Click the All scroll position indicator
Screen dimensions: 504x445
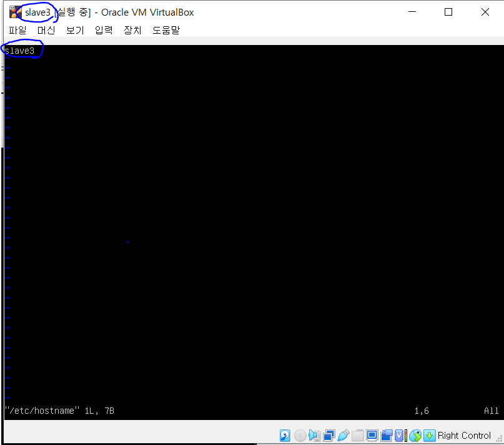491,411
